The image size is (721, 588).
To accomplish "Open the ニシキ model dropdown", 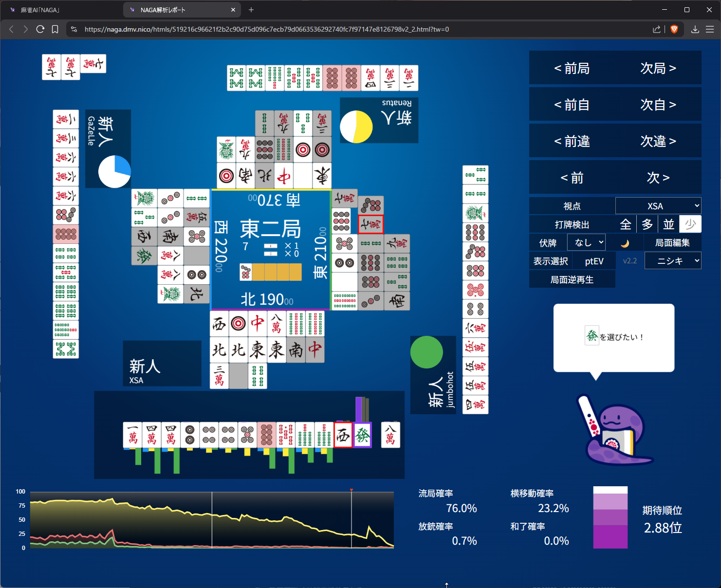I will pos(673,261).
